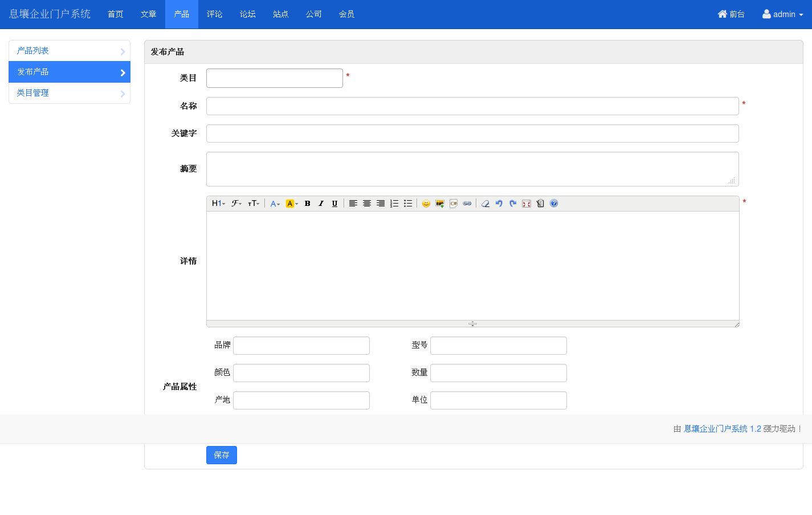Insert an emoticon via the smiley icon
Viewport: 812px width, 515px height.
426,204
